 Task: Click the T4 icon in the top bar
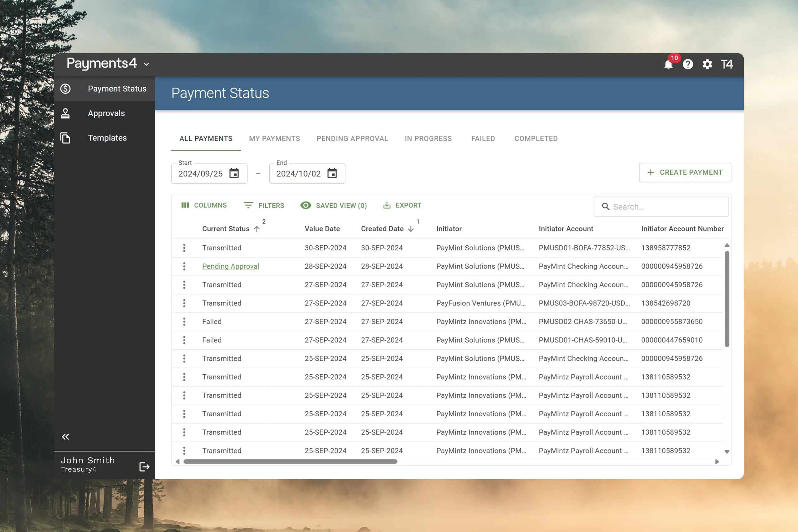tap(726, 65)
